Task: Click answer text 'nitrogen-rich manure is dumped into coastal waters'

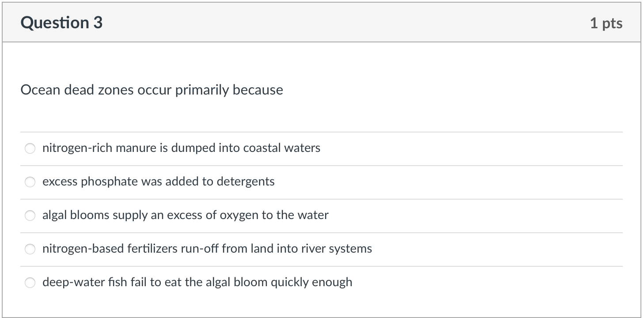Action: (181, 148)
